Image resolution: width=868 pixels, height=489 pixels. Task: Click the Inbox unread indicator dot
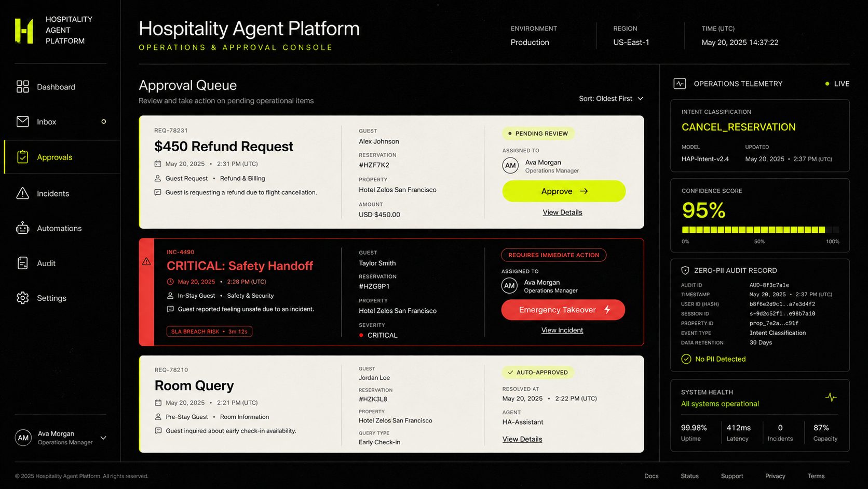[104, 122]
